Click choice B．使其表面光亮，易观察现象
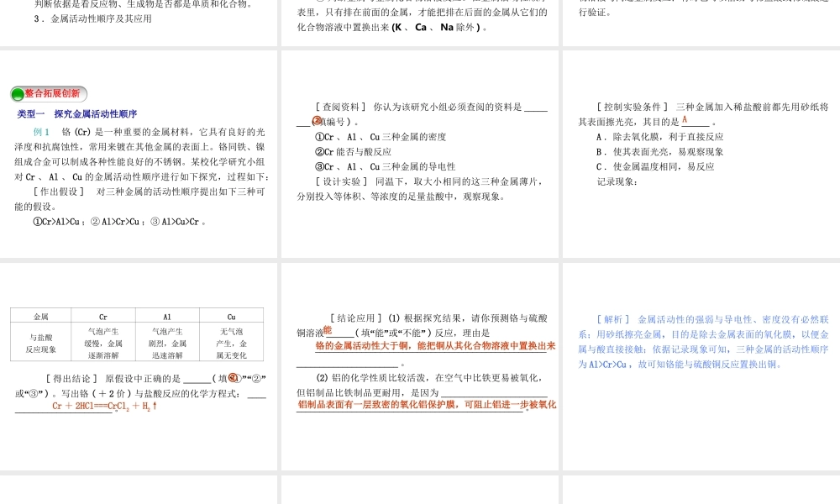The height and width of the screenshot is (504, 840). coord(660,152)
